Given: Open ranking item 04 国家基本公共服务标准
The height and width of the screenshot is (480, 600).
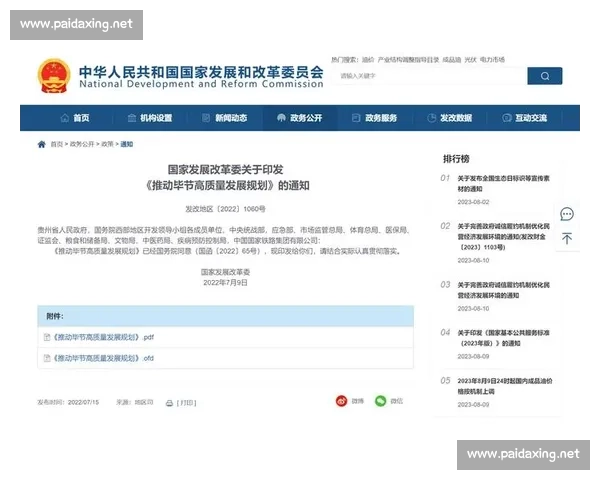Looking at the screenshot, I should point(503,338).
